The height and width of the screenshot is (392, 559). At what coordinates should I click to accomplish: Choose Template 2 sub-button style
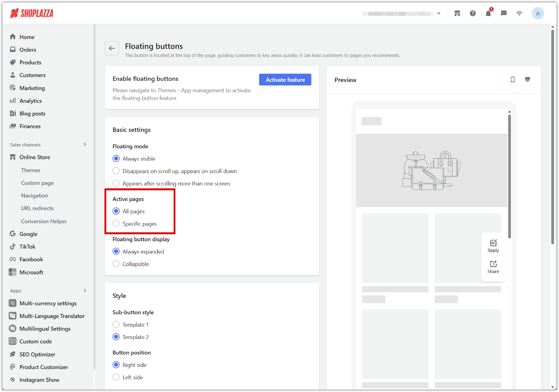pyautogui.click(x=116, y=337)
